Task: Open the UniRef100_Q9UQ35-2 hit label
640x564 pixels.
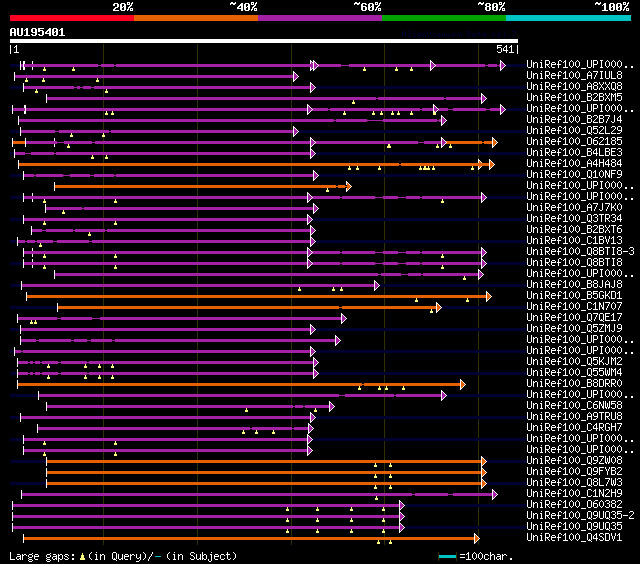Action: (x=580, y=516)
